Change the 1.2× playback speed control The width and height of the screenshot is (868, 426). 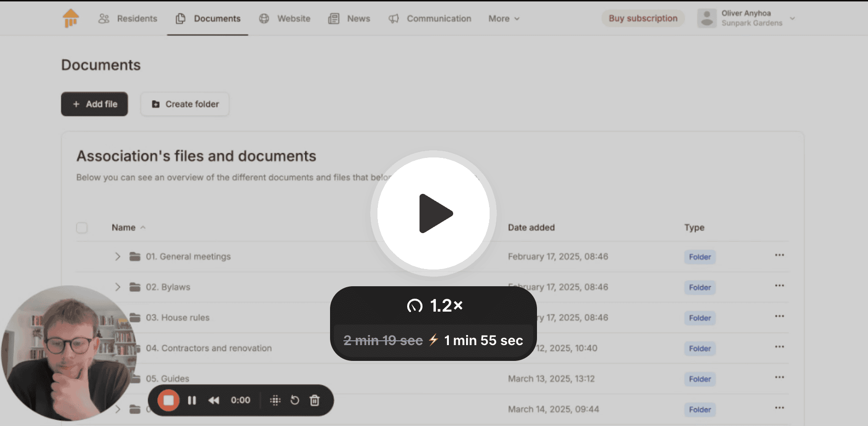pos(434,305)
